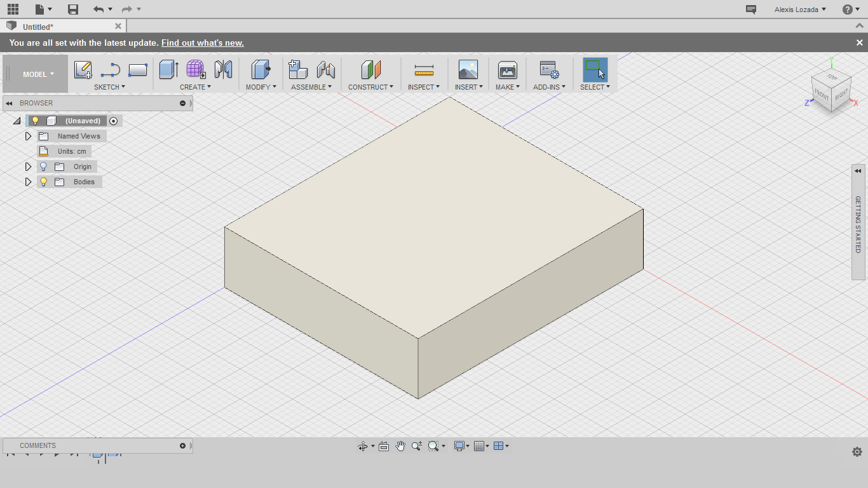Expand the Named Views folder
Viewport: 868px width, 488px height.
point(28,136)
